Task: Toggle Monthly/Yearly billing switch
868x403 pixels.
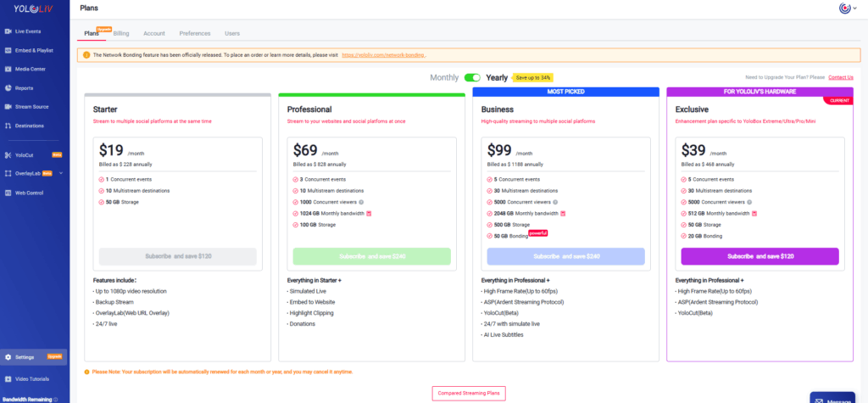Action: (472, 77)
